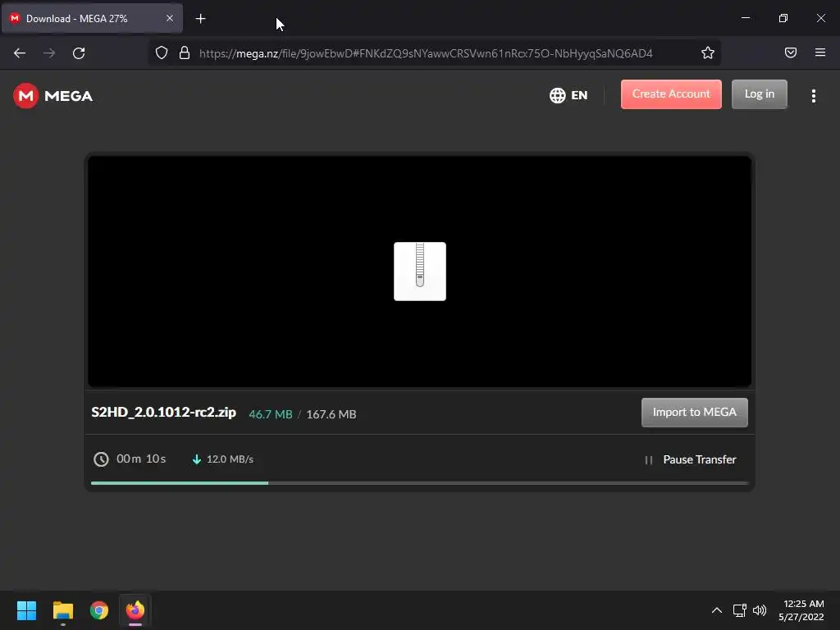Click the downloaded size 46.7 MB
Screen dimensions: 840x630
pyautogui.click(x=271, y=414)
